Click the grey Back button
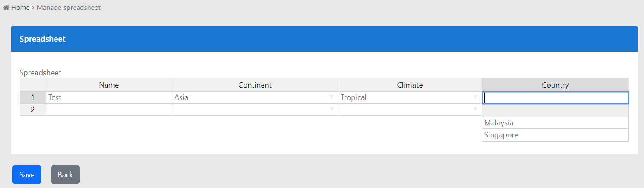The height and width of the screenshot is (188, 644). (65, 174)
